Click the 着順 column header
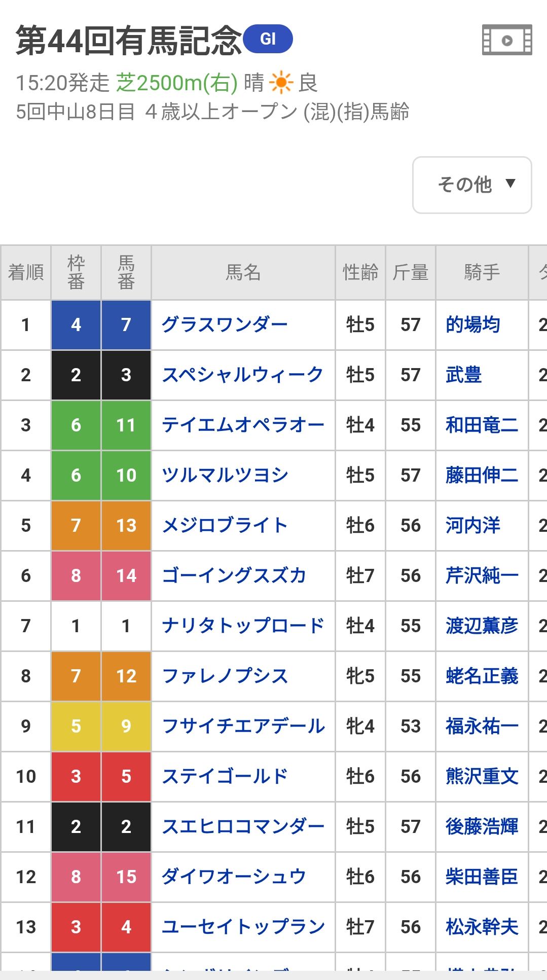Image resolution: width=547 pixels, height=980 pixels. pyautogui.click(x=26, y=272)
